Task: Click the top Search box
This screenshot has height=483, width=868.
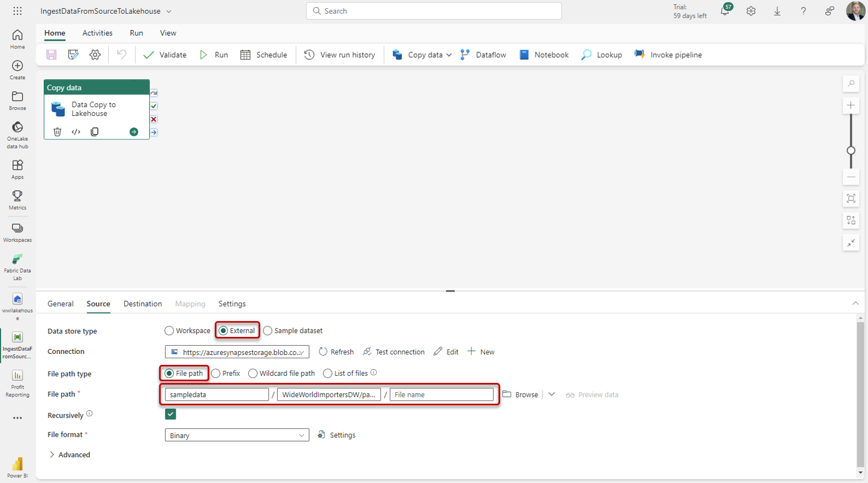Action: pyautogui.click(x=434, y=11)
